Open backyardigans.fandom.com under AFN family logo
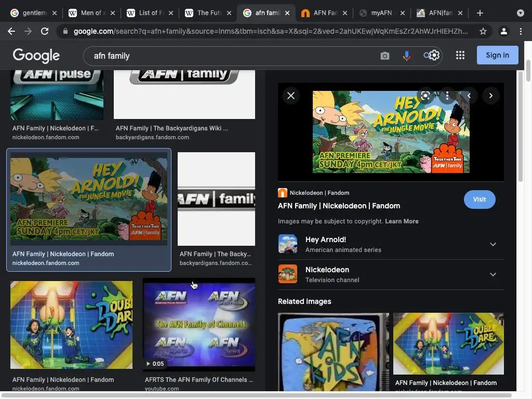This screenshot has width=532, height=399. [x=152, y=137]
